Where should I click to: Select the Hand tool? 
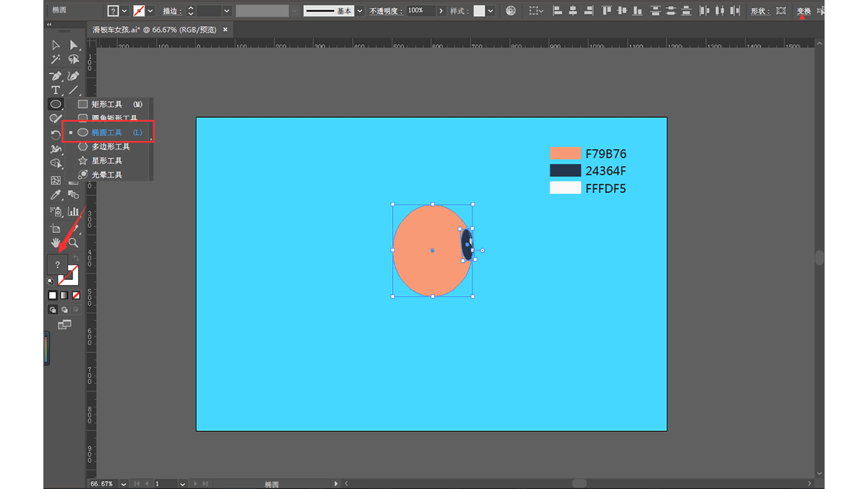56,242
